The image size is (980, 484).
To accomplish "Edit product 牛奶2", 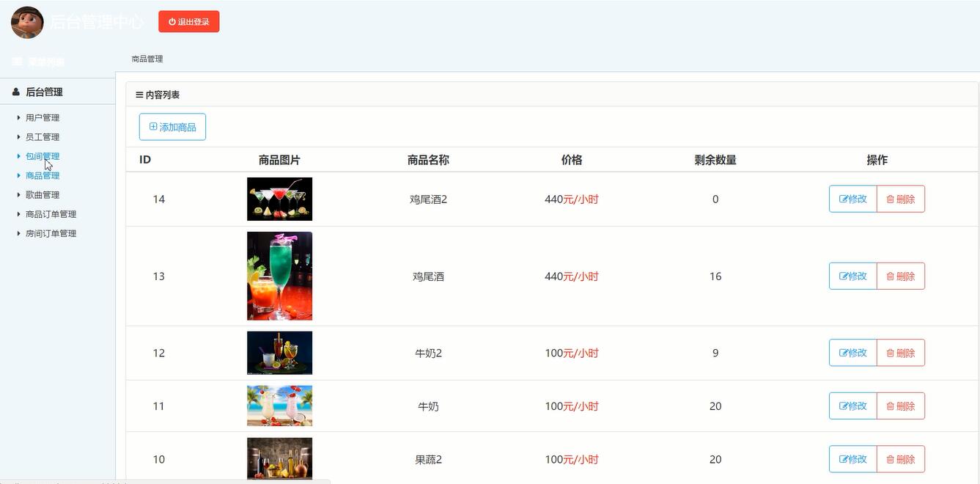I will [853, 353].
